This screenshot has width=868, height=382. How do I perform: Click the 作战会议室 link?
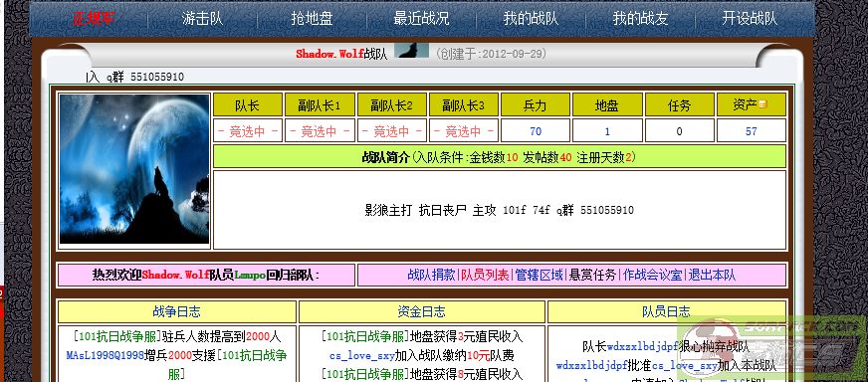point(653,276)
